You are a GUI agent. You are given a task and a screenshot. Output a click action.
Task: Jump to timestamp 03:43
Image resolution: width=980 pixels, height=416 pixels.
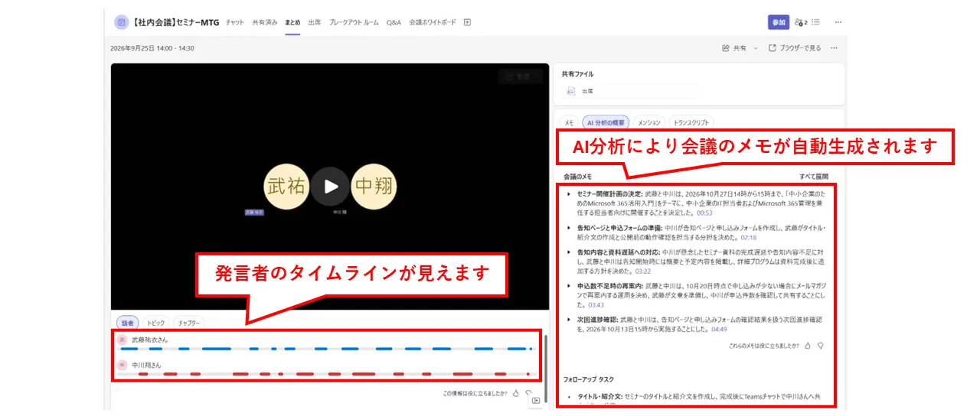[x=596, y=304]
